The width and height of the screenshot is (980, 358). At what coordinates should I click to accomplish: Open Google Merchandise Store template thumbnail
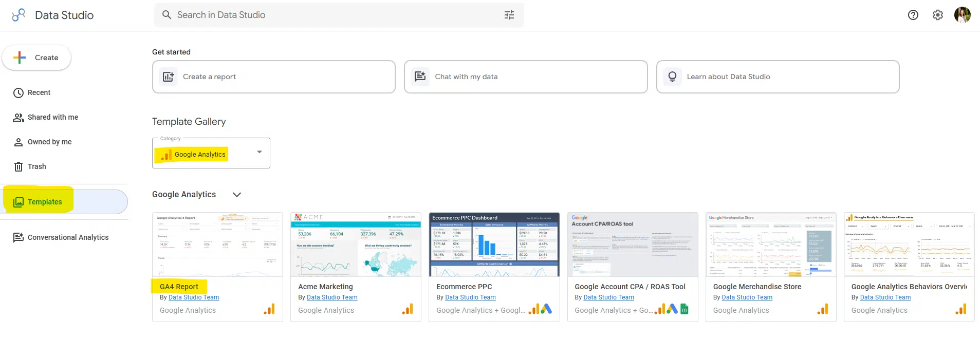tap(771, 244)
